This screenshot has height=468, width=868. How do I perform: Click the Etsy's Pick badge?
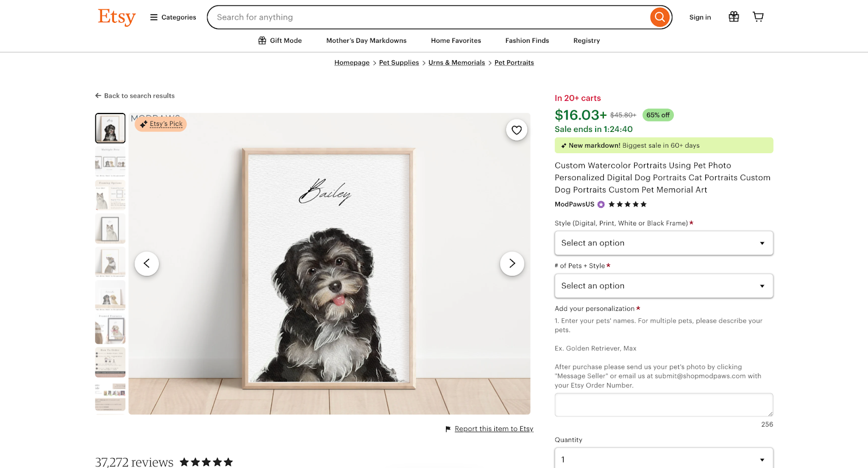(x=161, y=124)
